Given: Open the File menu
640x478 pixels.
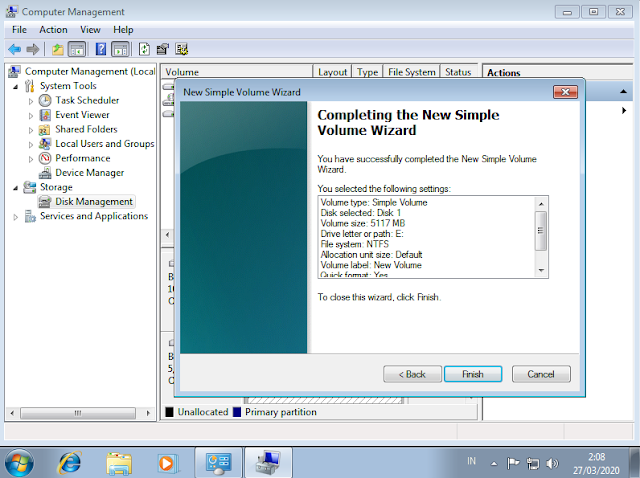Looking at the screenshot, I should click(x=19, y=30).
